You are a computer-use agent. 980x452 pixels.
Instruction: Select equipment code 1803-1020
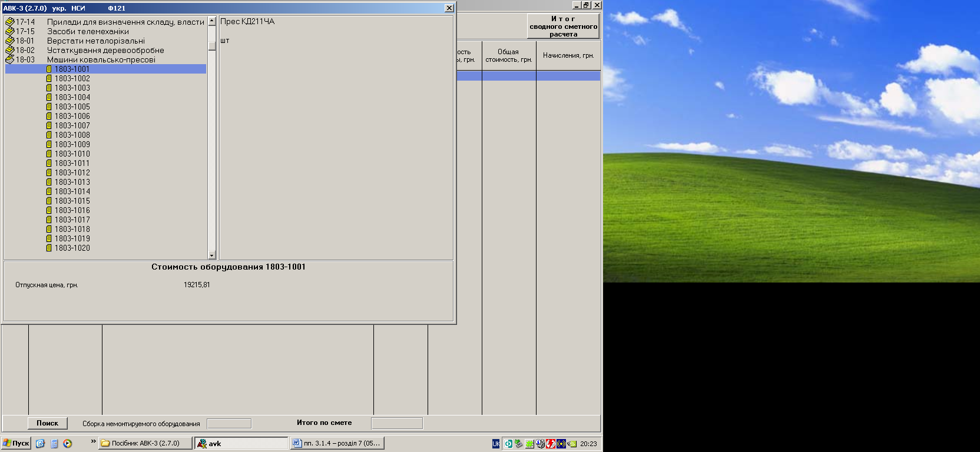[72, 248]
